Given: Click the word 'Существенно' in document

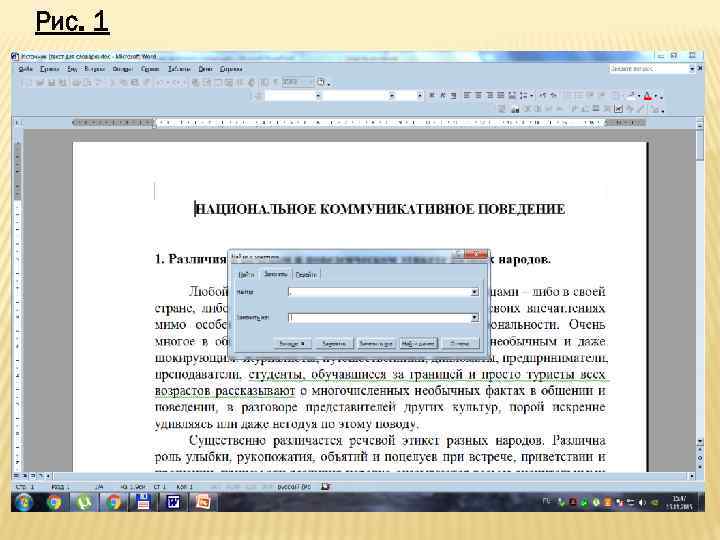Looking at the screenshot, I should click(227, 440).
